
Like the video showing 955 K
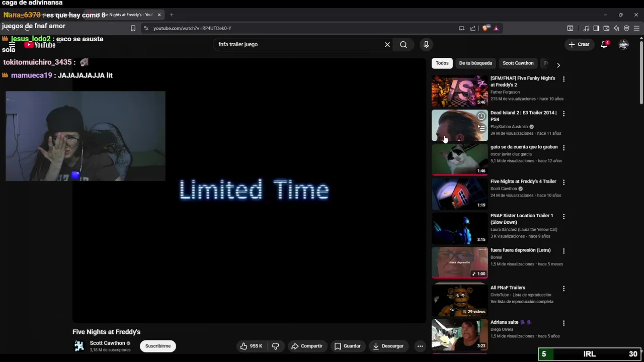251,346
